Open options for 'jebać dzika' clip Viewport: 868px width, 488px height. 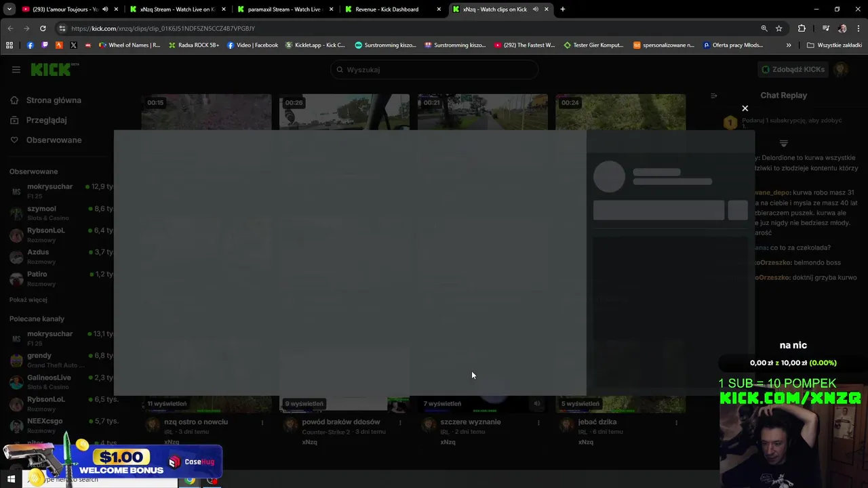(x=676, y=422)
